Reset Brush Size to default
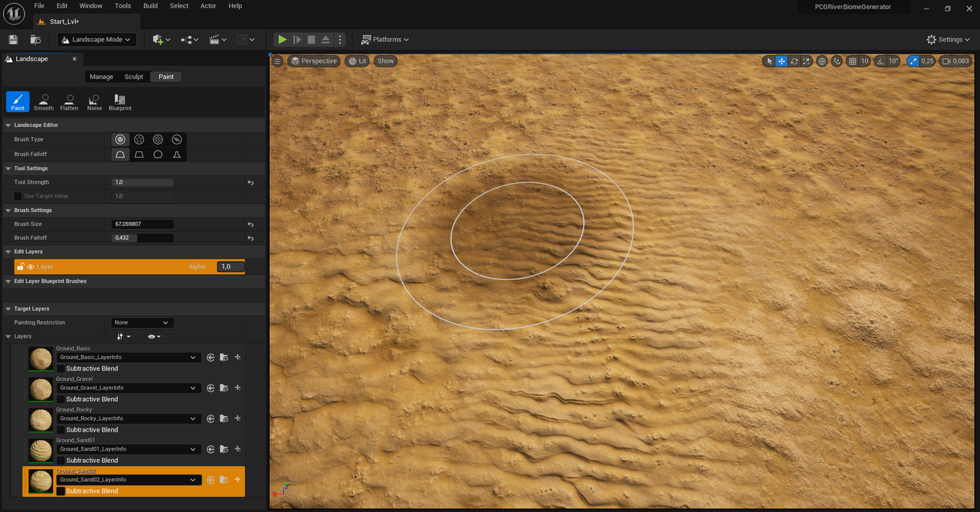This screenshot has width=980, height=512. (x=250, y=224)
